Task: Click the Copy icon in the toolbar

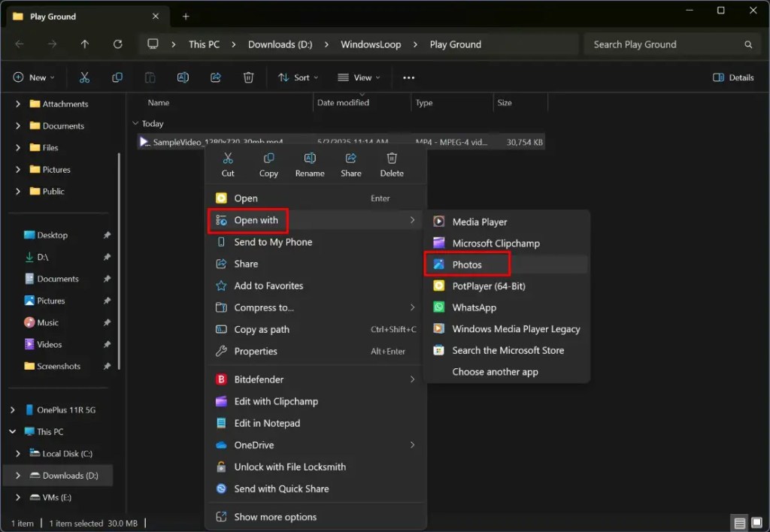Action: (117, 77)
